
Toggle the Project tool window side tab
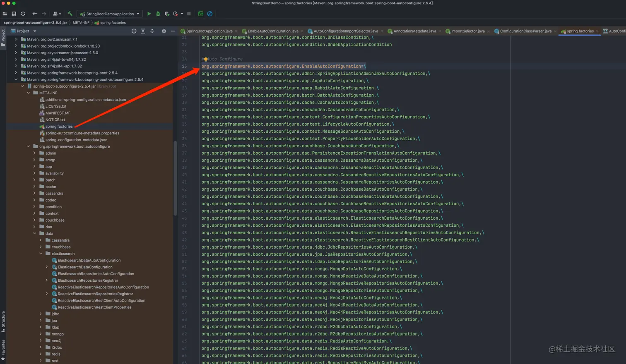3,38
